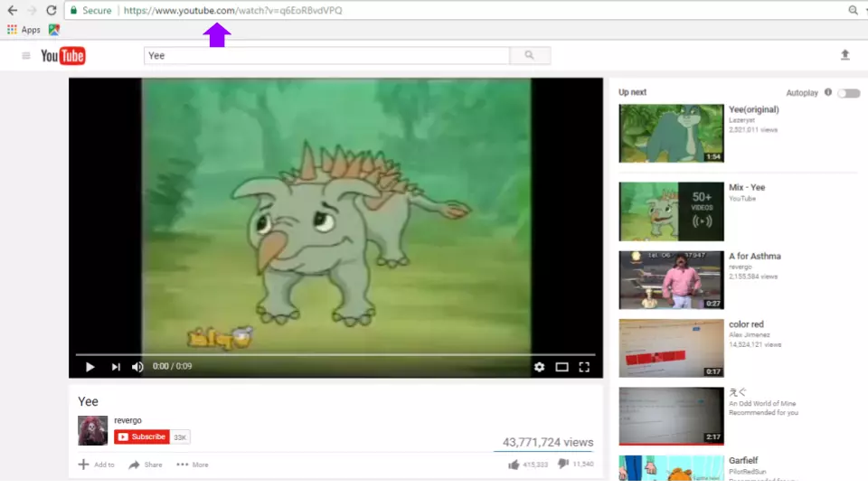Play the Yee video

(90, 367)
